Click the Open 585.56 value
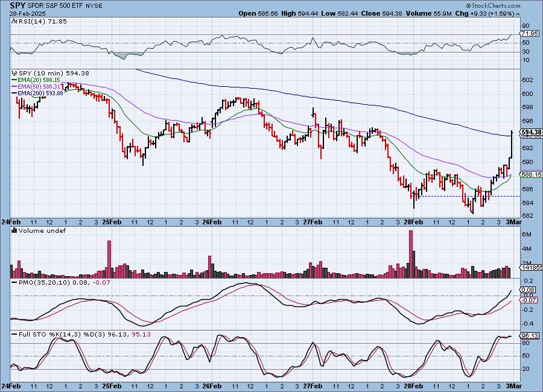Image resolution: width=543 pixels, height=392 pixels. pos(258,13)
